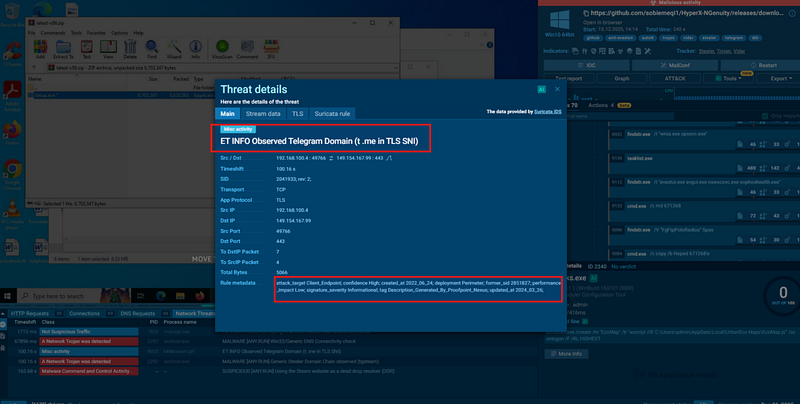Open Edge from the VM taskbar

(x=161, y=296)
